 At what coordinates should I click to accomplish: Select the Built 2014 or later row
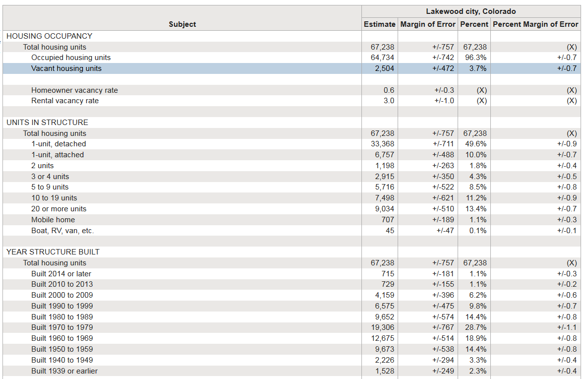pyautogui.click(x=61, y=274)
